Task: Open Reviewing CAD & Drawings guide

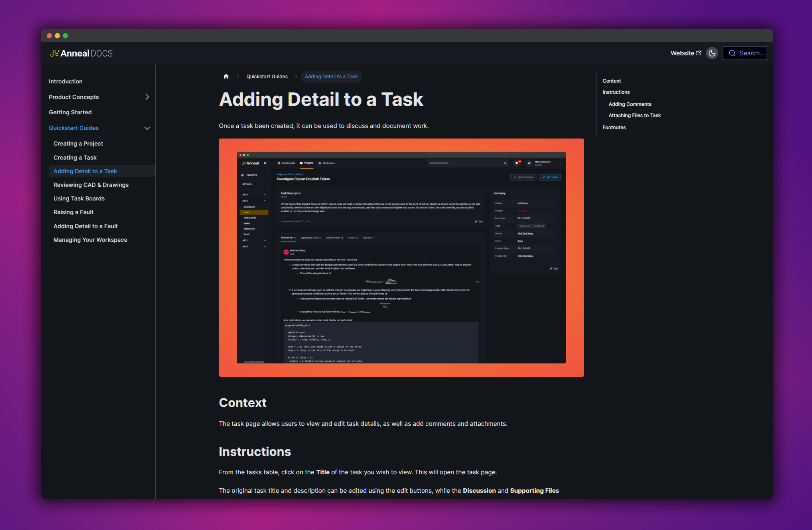Action: coord(91,185)
